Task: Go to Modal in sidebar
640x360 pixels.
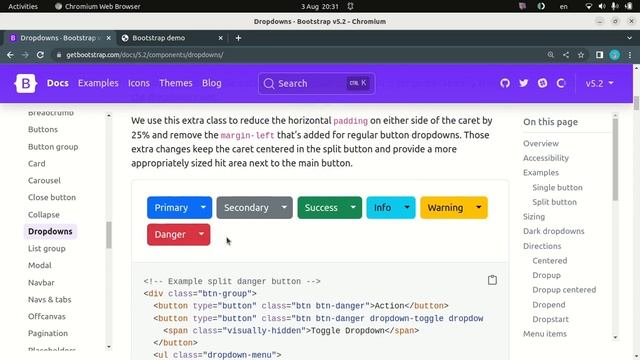Action: (40, 265)
